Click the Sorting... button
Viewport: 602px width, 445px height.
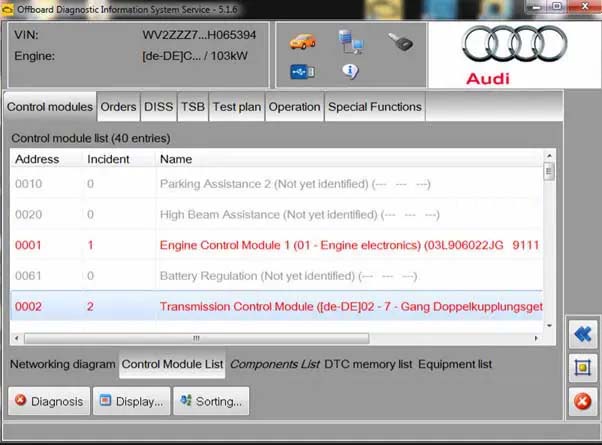pos(211,401)
